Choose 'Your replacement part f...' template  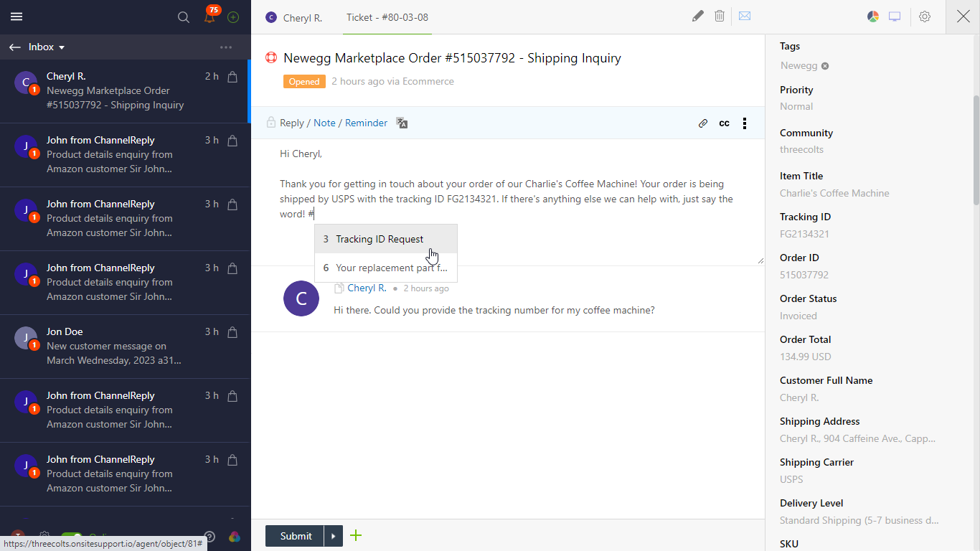(x=386, y=268)
